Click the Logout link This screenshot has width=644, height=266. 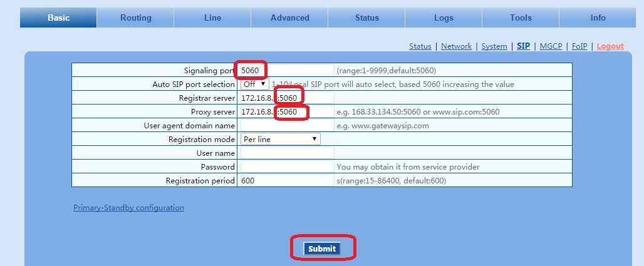pyautogui.click(x=610, y=46)
